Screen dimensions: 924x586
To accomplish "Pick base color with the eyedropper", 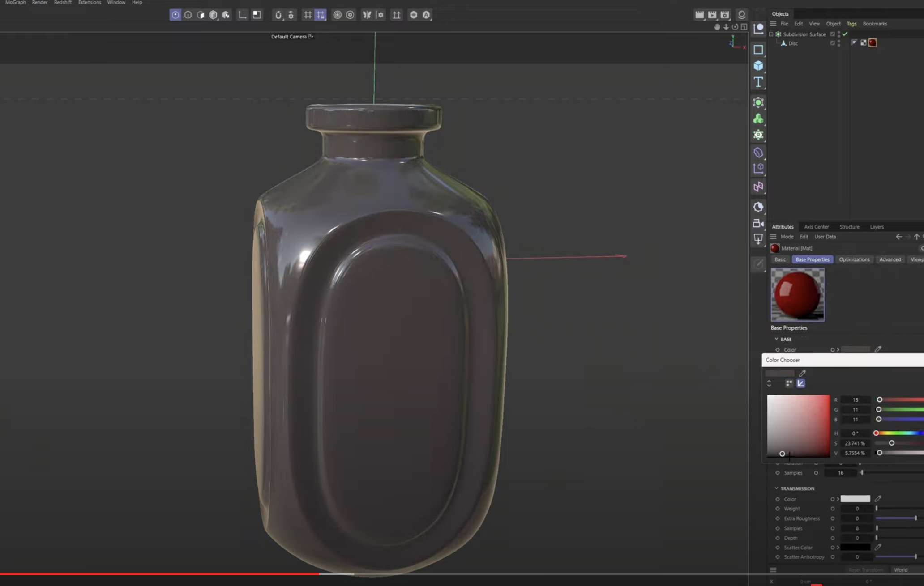I will tap(878, 349).
